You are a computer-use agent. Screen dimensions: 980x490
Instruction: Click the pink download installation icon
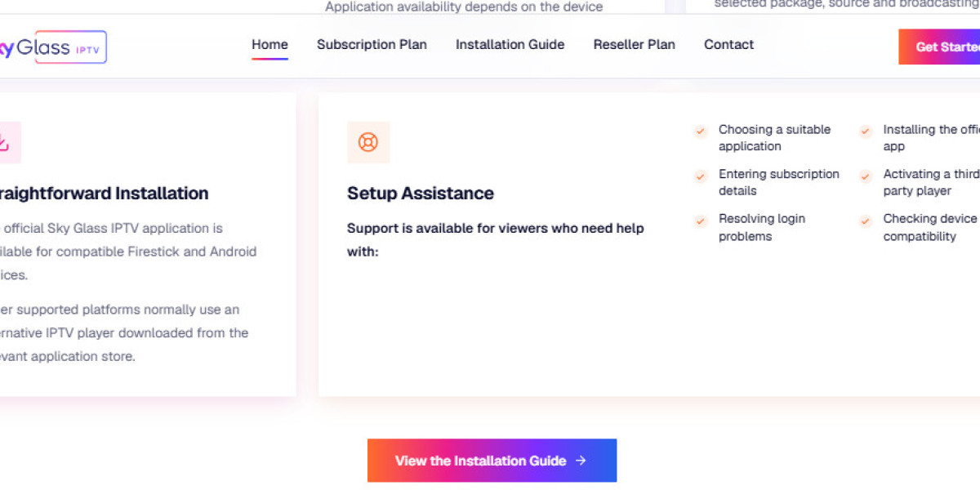pyautogui.click(x=7, y=142)
